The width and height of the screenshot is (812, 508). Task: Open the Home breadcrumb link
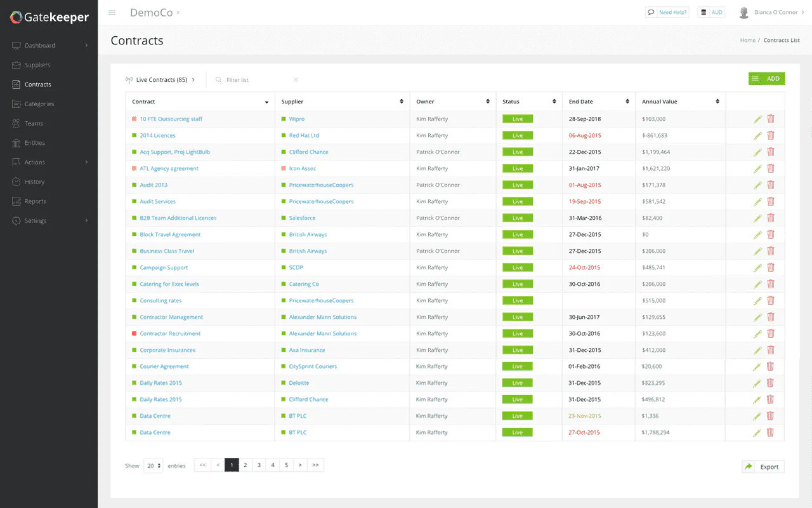pyautogui.click(x=747, y=40)
